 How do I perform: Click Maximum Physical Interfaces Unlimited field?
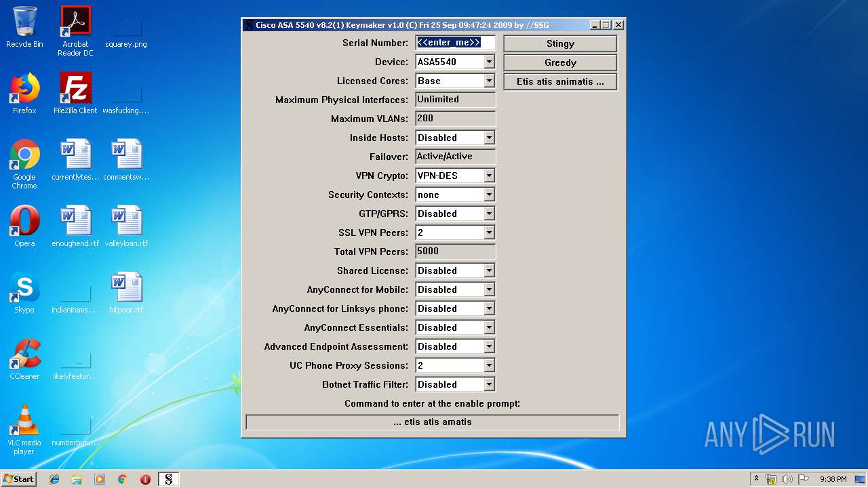[455, 100]
